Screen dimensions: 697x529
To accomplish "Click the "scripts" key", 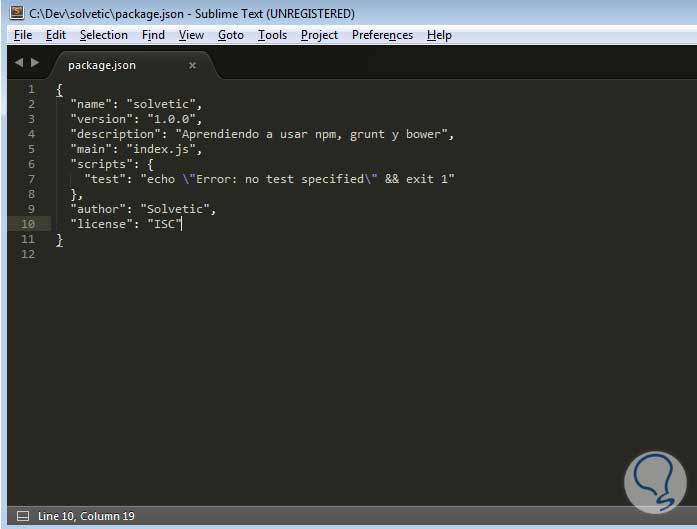I will [102, 164].
